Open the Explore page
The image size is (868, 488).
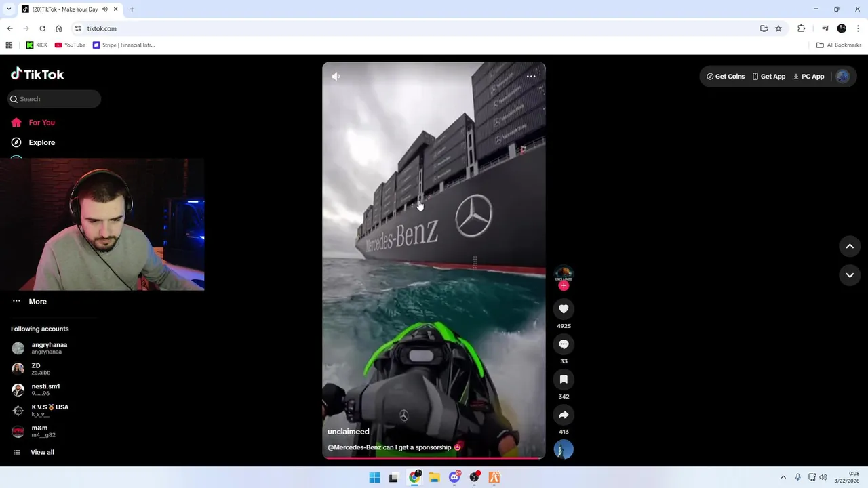coord(42,142)
